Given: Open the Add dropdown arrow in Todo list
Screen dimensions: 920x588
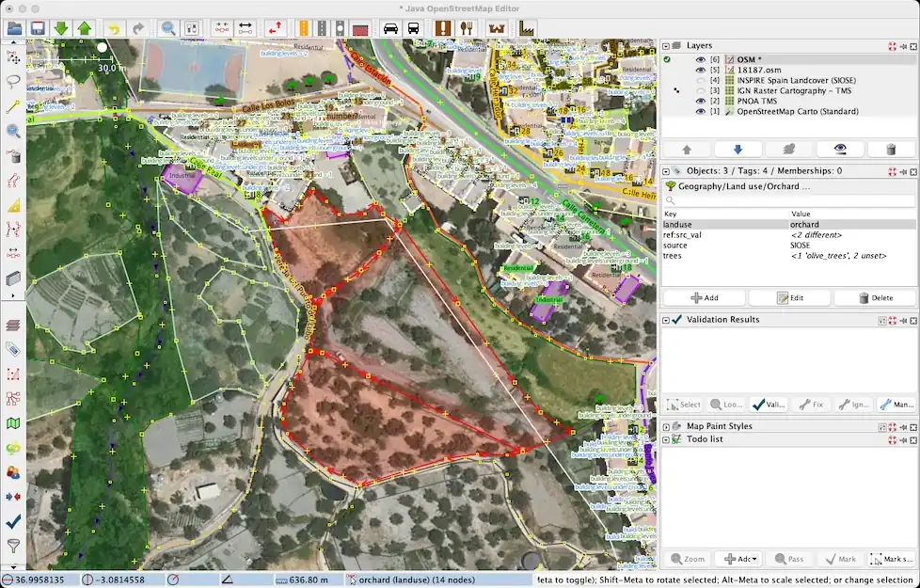Looking at the screenshot, I should [x=754, y=559].
